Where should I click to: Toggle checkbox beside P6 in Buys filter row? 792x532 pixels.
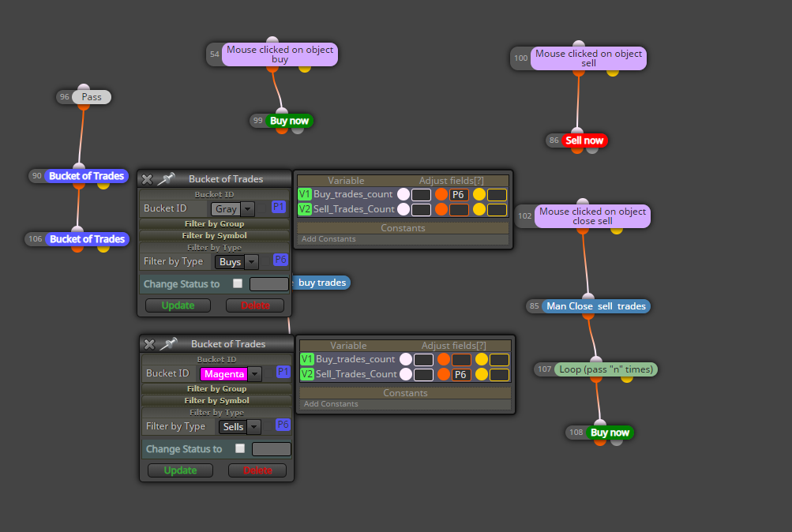click(265, 261)
